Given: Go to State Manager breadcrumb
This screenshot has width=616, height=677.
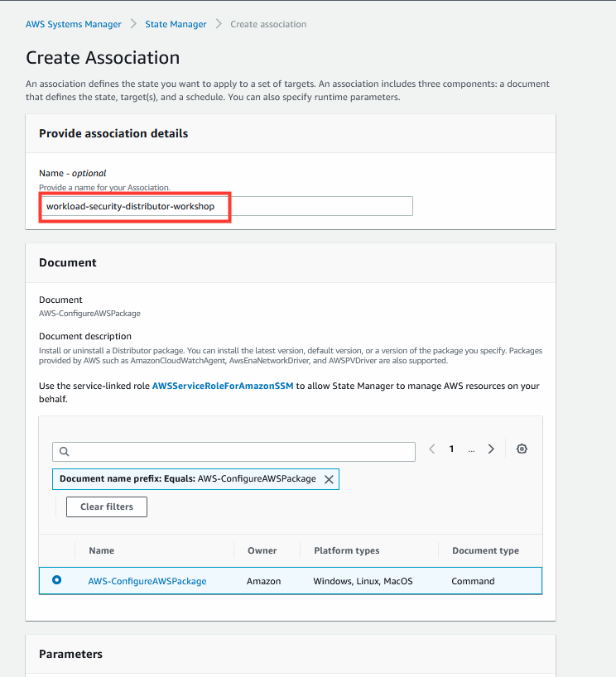Looking at the screenshot, I should [x=176, y=24].
